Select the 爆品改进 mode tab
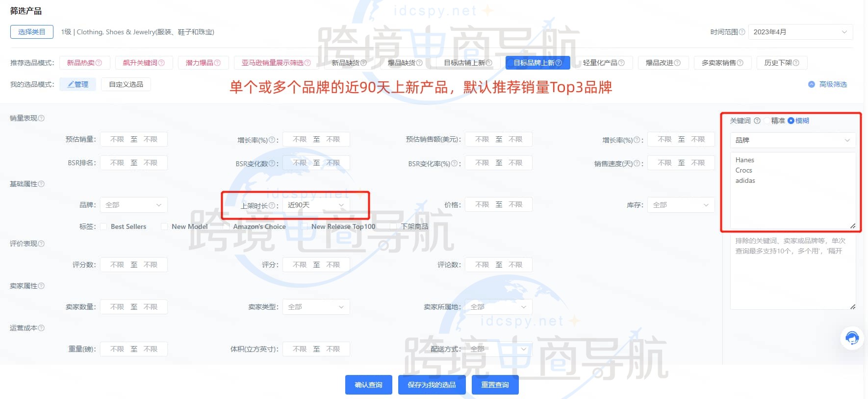This screenshot has height=399, width=868. pyautogui.click(x=663, y=63)
